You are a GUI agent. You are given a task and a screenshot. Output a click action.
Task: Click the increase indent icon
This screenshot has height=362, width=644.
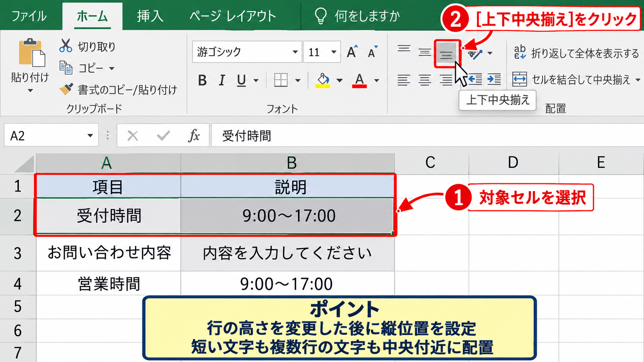tap(494, 79)
